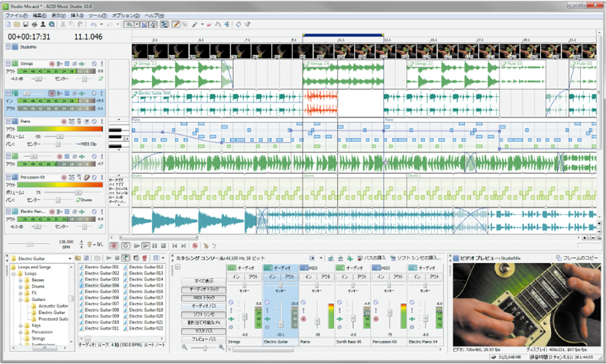Open the ファイル(F) menu
Viewport: 606px width, 364px height.
pyautogui.click(x=16, y=15)
